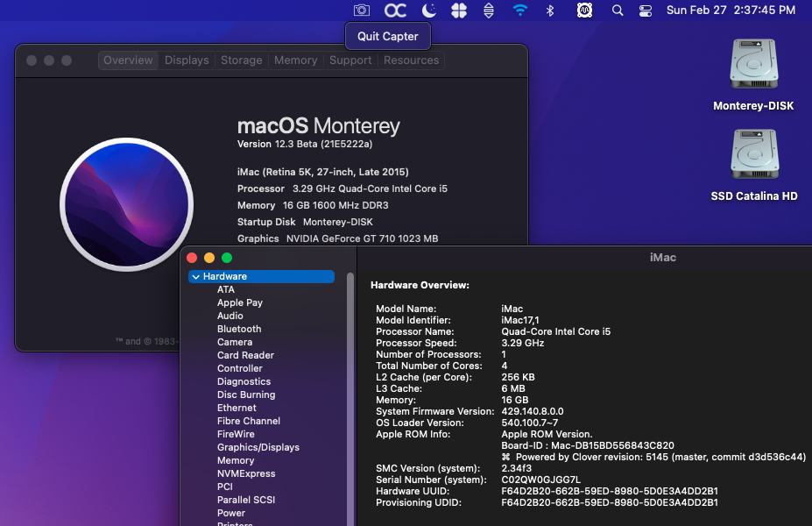Viewport: 812px width, 526px height.
Task: Click Memory 16 GB 1600 MHz DDR3 line
Action: (313, 205)
